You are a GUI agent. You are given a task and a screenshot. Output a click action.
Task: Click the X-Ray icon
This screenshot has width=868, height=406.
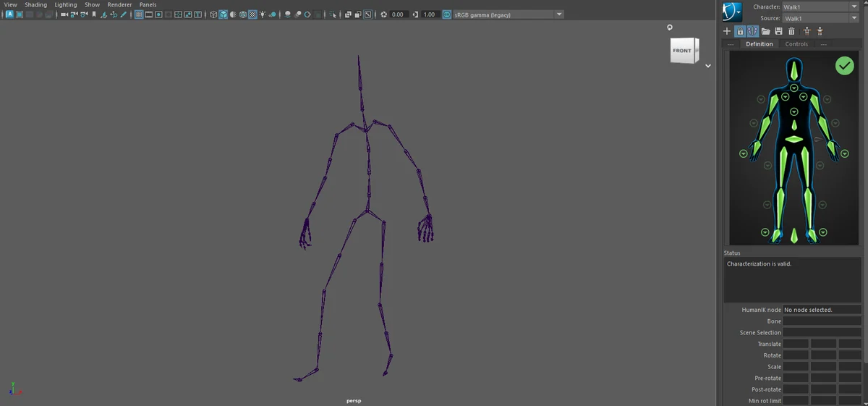click(348, 14)
